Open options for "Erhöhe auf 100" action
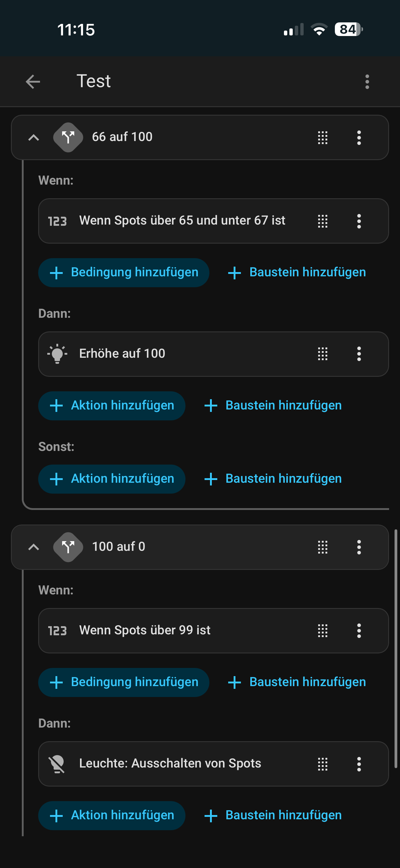 coord(359,354)
